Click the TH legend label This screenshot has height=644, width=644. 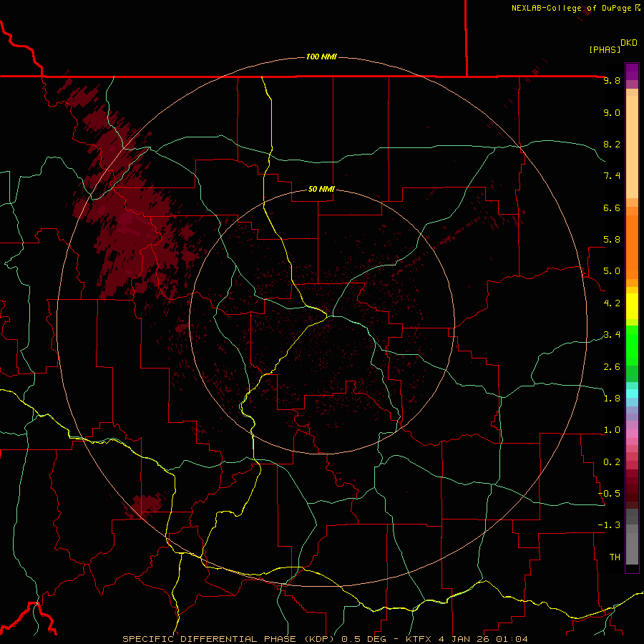(x=615, y=557)
